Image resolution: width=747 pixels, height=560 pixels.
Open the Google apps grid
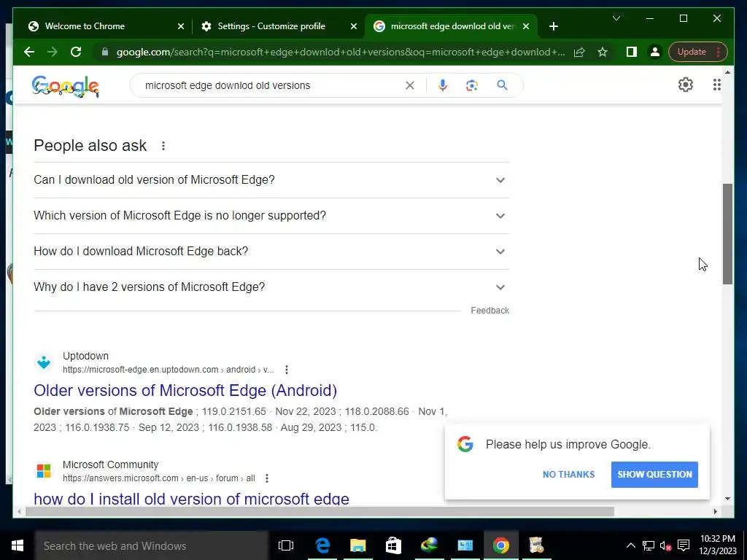716,85
